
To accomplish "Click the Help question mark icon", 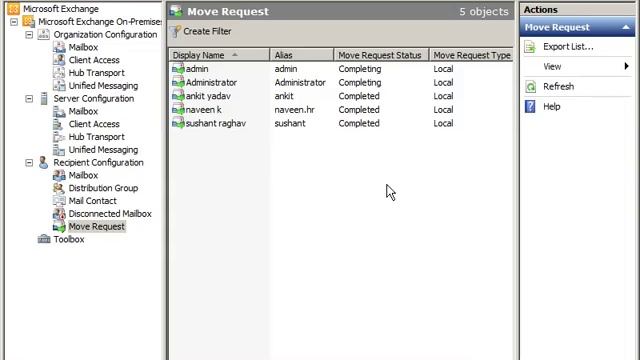I will 530,107.
